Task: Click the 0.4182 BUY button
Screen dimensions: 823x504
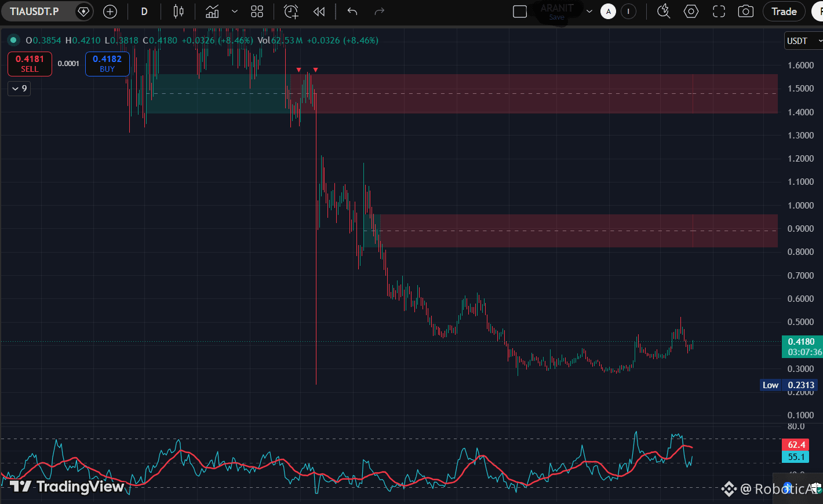Action: [107, 64]
